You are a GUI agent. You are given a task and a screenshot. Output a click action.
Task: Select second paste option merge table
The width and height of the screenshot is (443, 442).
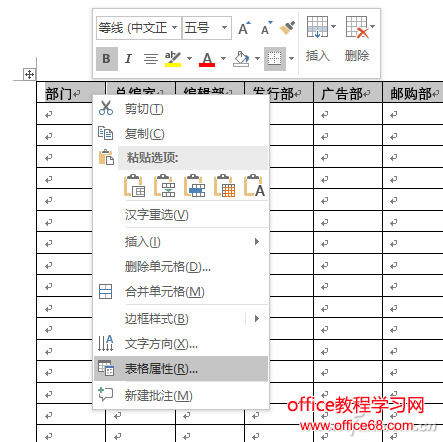[164, 186]
